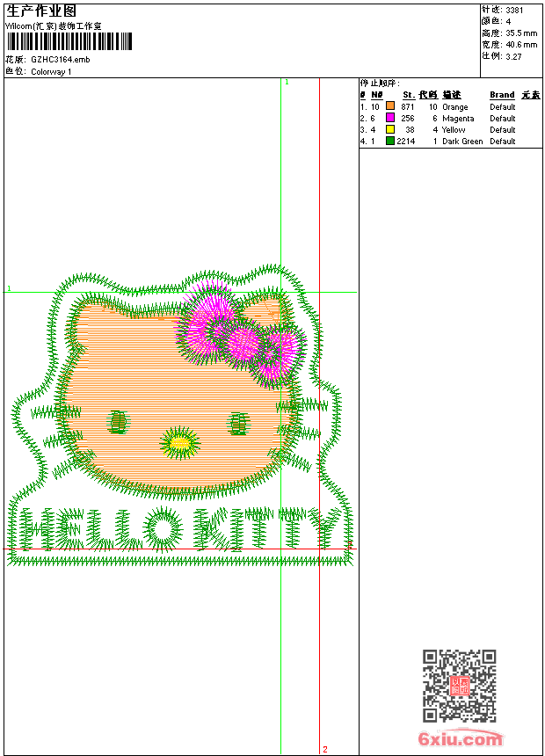545x756 pixels.
Task: Click the cat's right green eye
Action: (x=237, y=424)
